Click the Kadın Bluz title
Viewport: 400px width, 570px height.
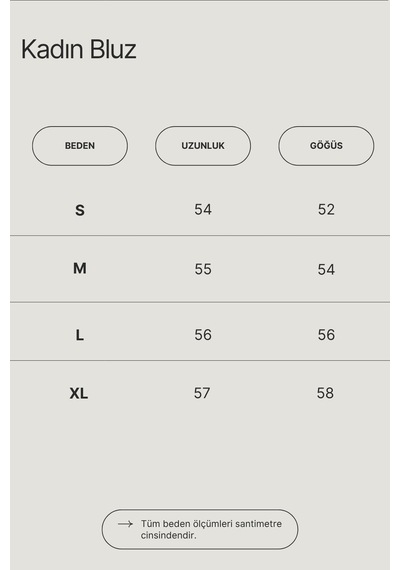(x=79, y=49)
